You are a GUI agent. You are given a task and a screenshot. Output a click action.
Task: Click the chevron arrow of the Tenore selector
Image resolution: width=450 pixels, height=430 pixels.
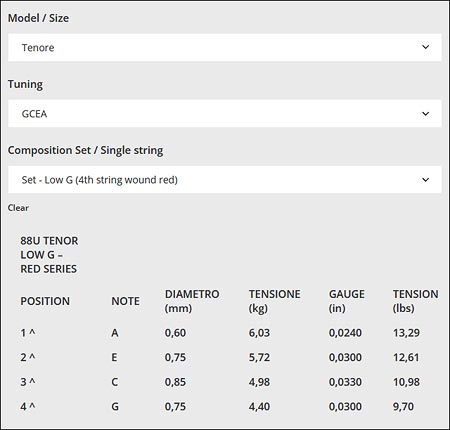(x=425, y=47)
